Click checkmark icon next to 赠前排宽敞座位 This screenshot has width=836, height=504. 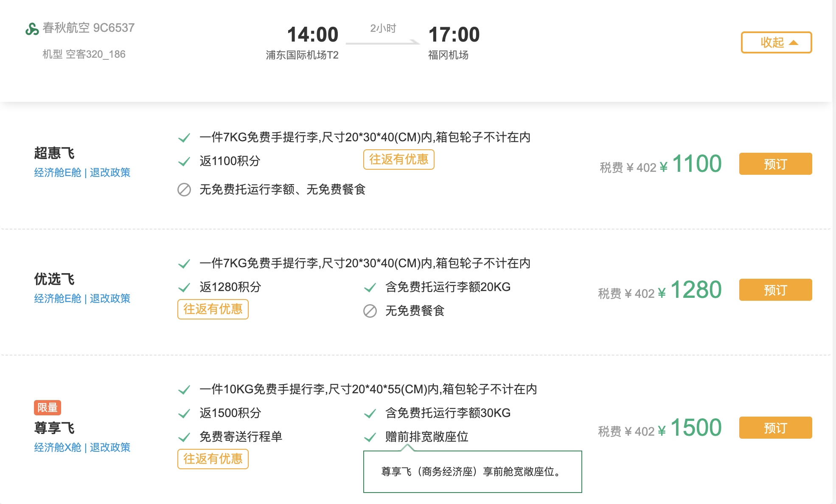tap(370, 437)
